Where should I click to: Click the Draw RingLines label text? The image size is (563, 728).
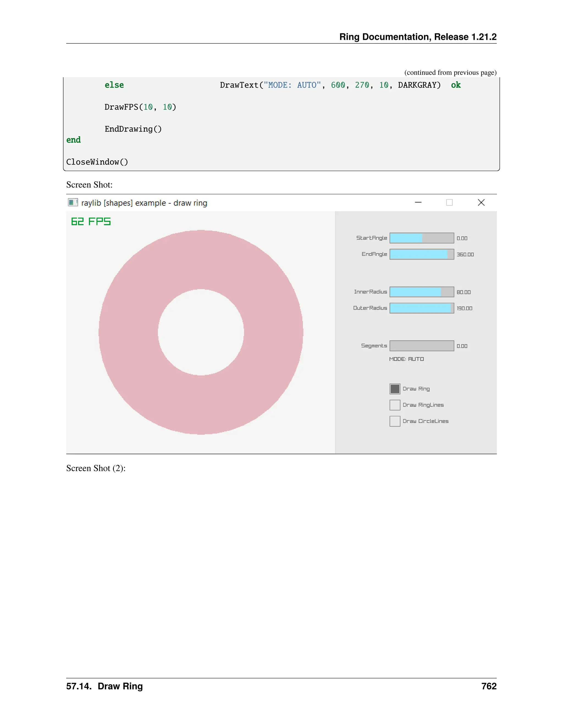click(x=423, y=405)
